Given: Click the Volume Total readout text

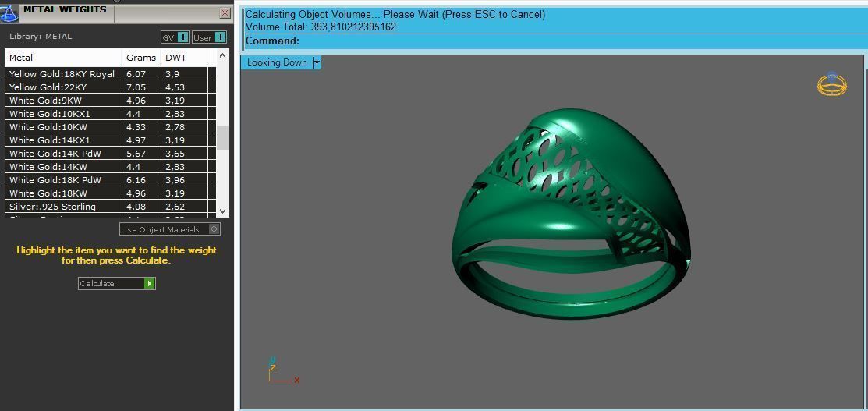Looking at the screenshot, I should [321, 27].
